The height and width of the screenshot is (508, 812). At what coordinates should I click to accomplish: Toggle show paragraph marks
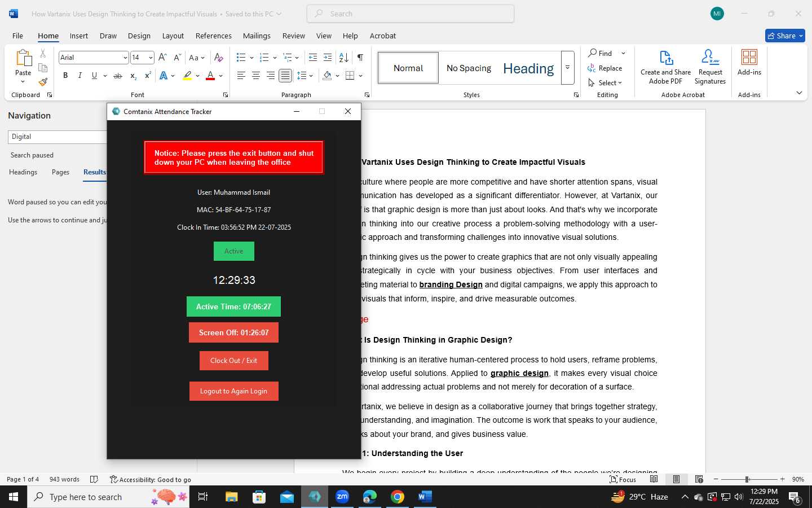coord(360,58)
